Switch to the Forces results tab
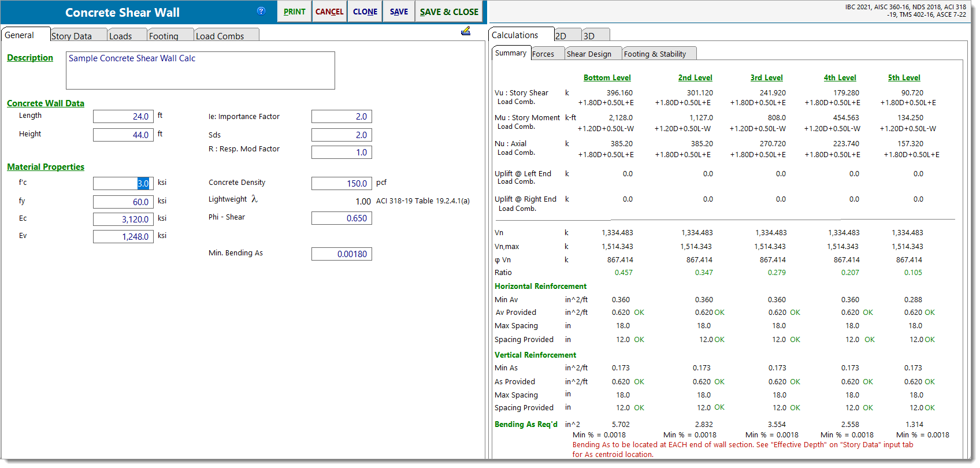The width and height of the screenshot is (980, 468). [x=543, y=54]
